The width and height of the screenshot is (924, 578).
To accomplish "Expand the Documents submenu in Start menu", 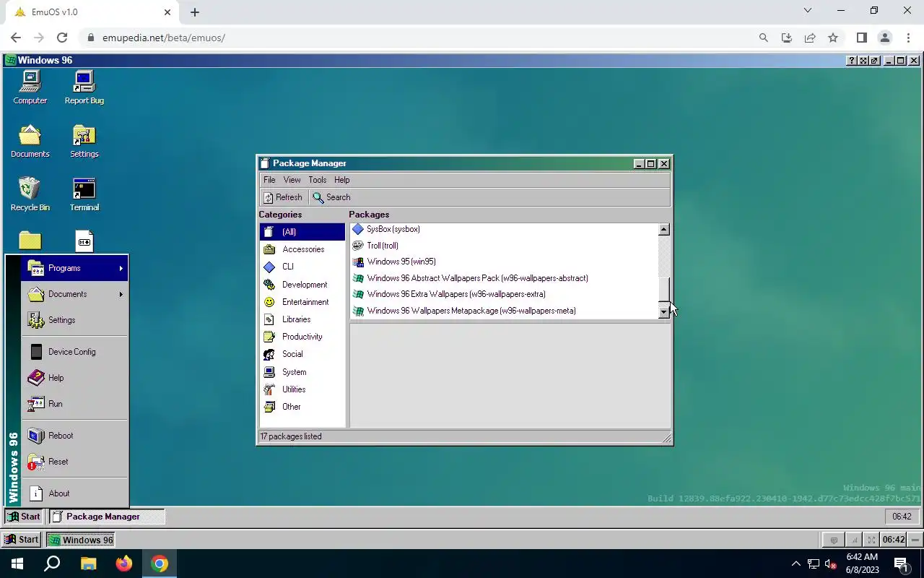I will click(x=75, y=294).
